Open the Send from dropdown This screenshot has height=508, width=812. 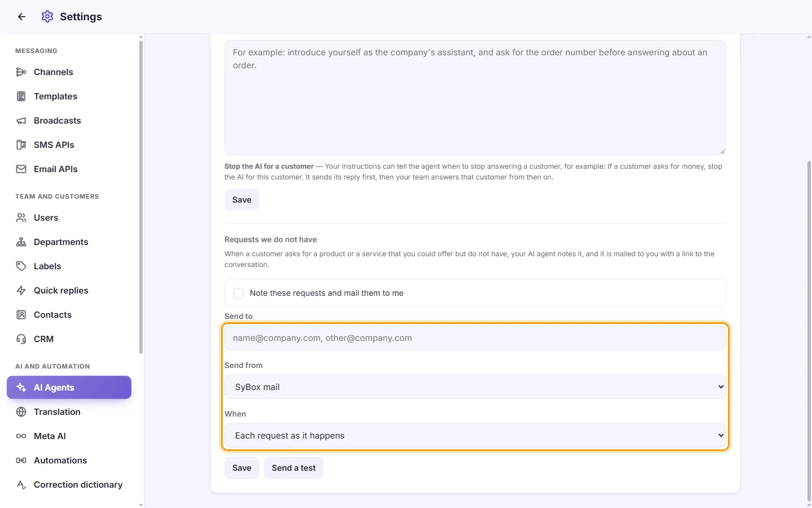tap(475, 387)
